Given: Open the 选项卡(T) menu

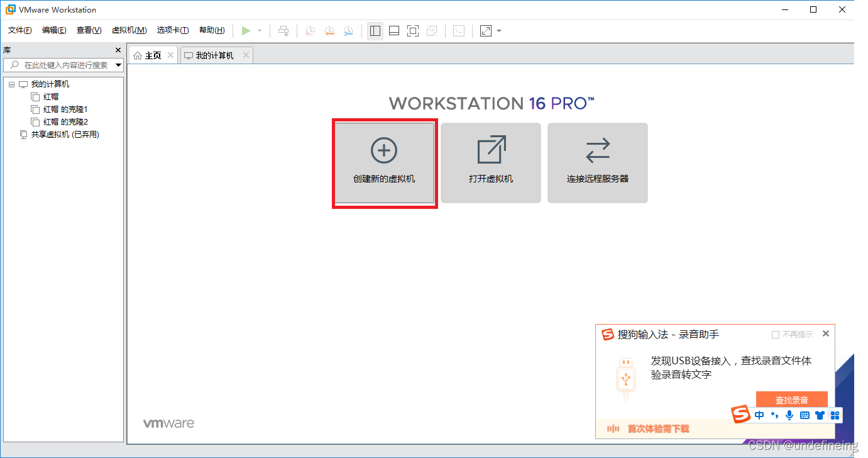Looking at the screenshot, I should [173, 30].
